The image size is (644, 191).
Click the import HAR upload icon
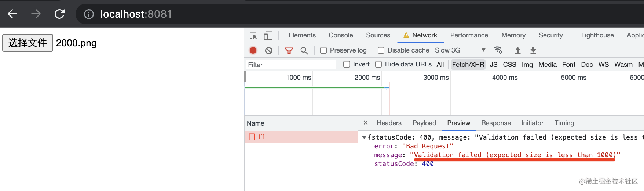pos(518,50)
